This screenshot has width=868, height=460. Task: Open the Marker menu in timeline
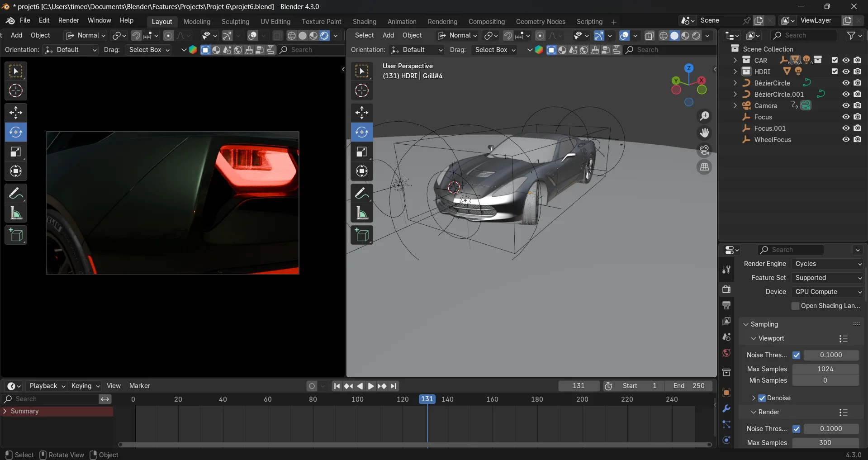140,386
